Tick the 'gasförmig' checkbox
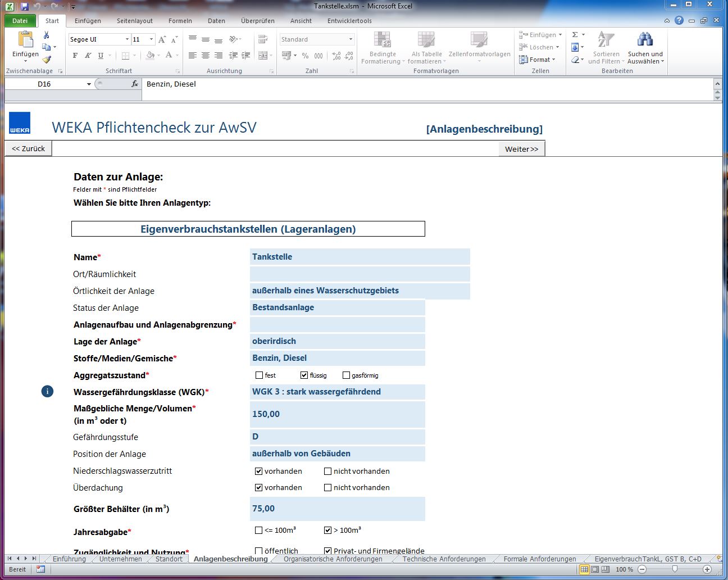The image size is (728, 580). (x=346, y=375)
